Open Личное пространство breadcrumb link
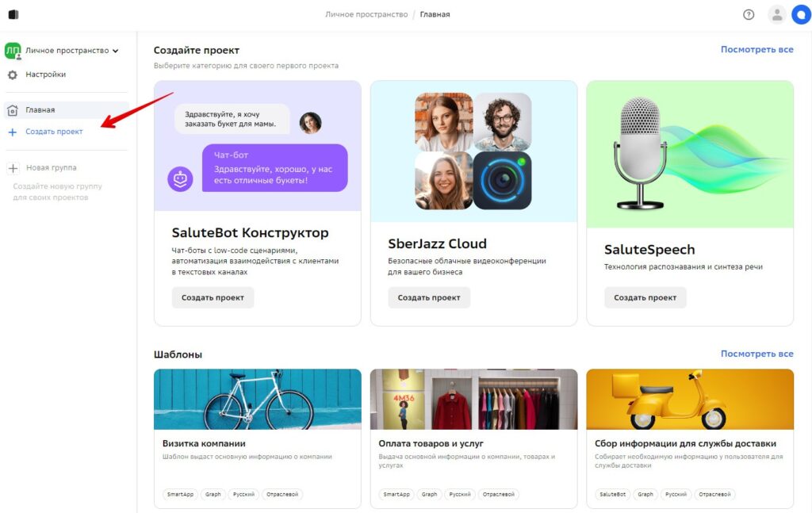 [x=366, y=14]
